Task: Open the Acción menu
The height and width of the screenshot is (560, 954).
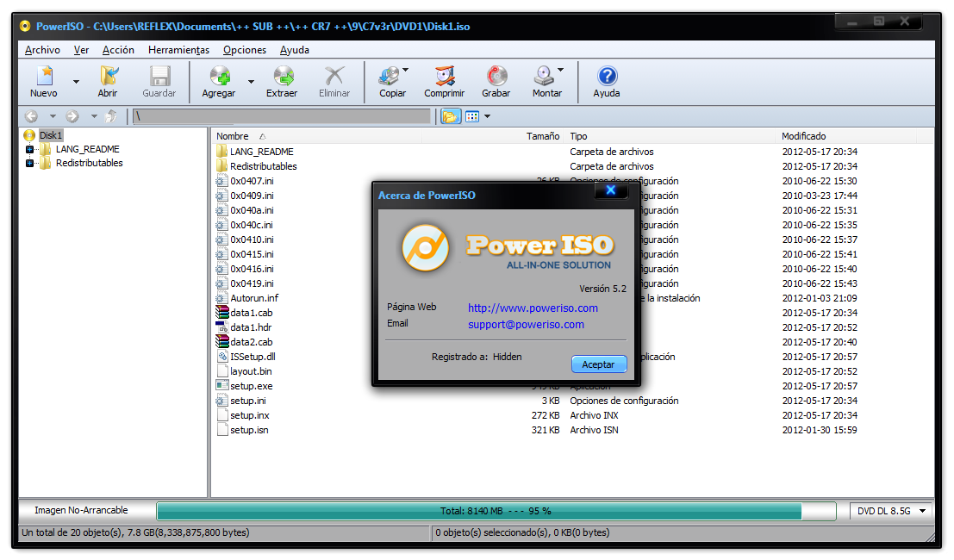Action: (118, 50)
